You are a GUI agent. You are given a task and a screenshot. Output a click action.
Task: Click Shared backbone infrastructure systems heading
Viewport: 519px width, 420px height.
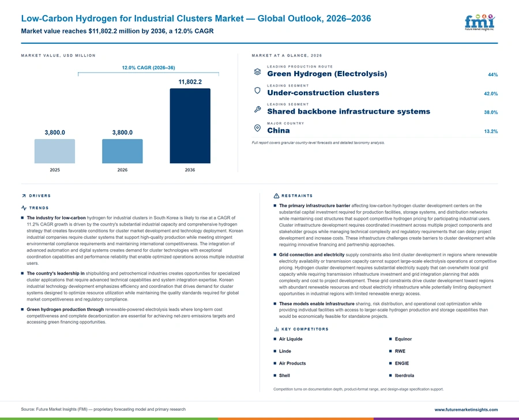pos(348,111)
